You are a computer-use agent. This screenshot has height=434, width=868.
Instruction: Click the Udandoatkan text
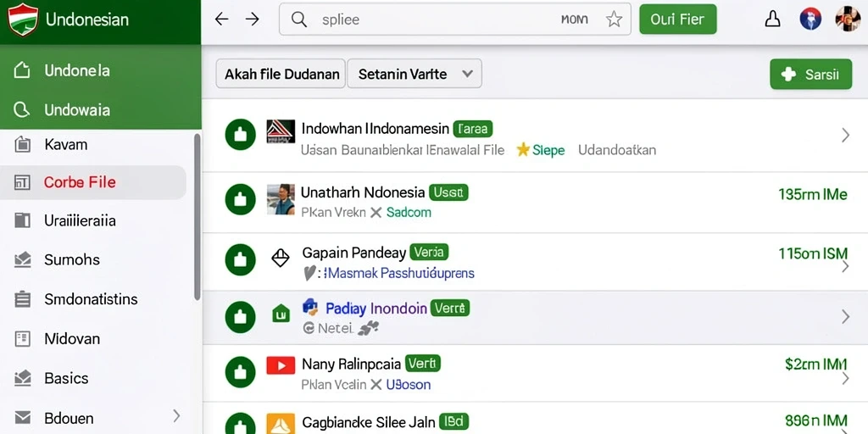click(x=617, y=150)
